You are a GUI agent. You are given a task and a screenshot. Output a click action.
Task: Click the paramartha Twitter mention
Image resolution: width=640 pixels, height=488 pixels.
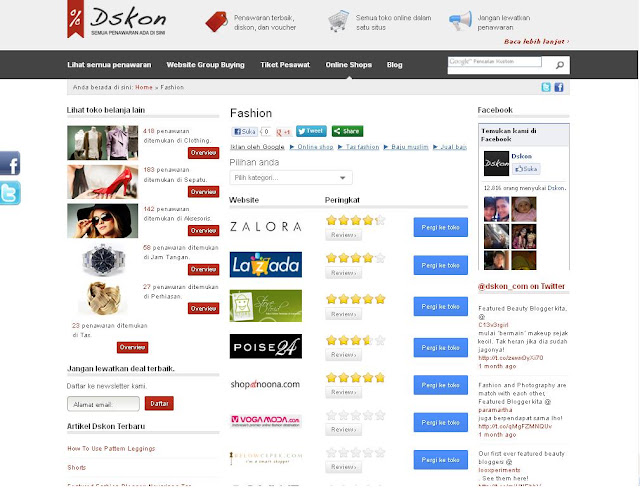[x=495, y=410]
